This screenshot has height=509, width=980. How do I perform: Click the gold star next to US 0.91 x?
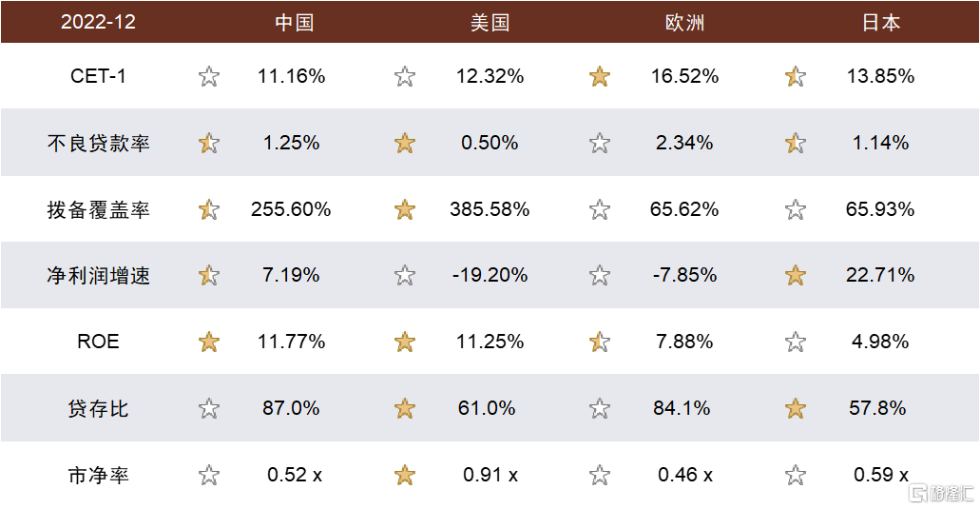(x=404, y=476)
